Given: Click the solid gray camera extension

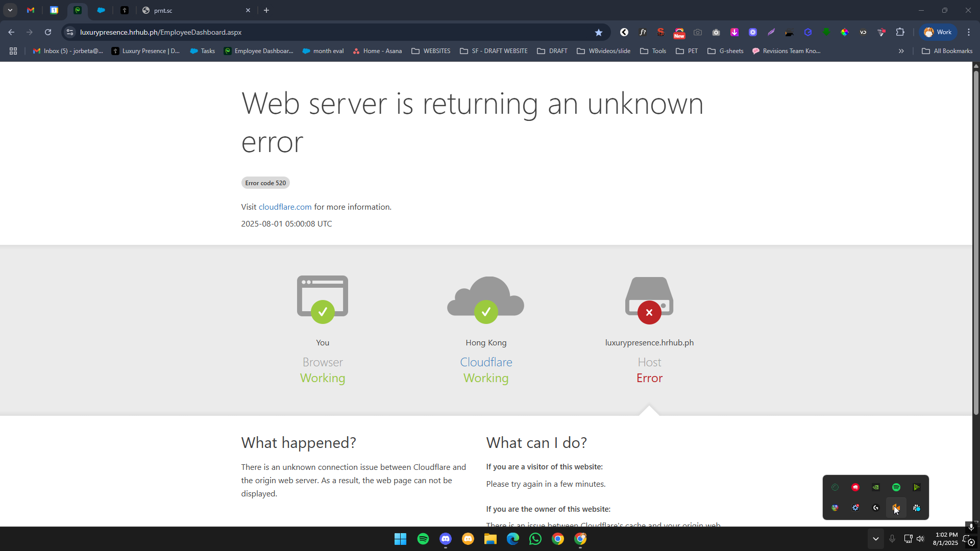Looking at the screenshot, I should click(x=716, y=32).
